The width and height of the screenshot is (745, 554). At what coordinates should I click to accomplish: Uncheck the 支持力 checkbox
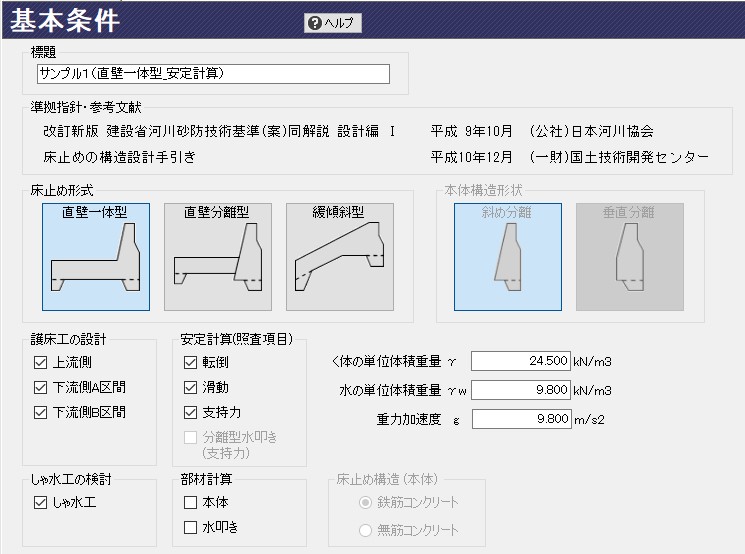[x=190, y=412]
